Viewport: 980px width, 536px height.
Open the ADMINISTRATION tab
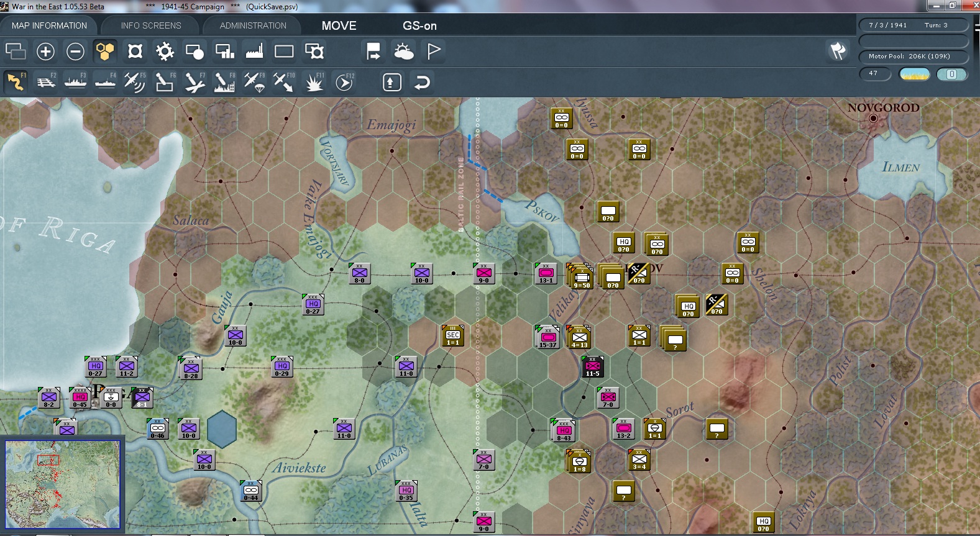point(253,25)
